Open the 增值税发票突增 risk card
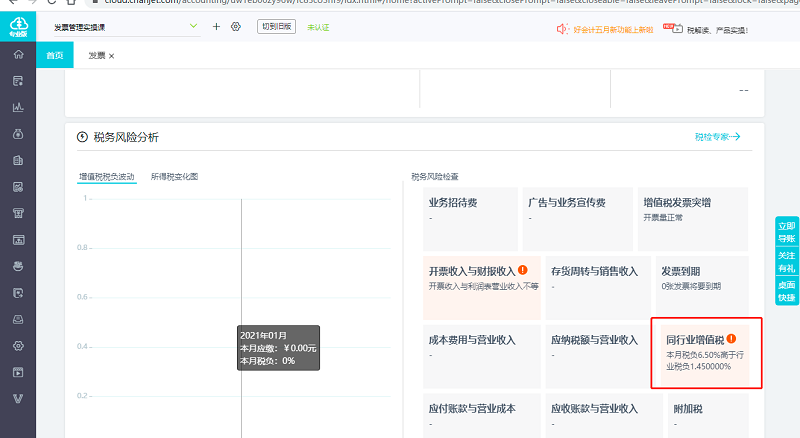Viewport: 800px width, 438px height. 693,219
